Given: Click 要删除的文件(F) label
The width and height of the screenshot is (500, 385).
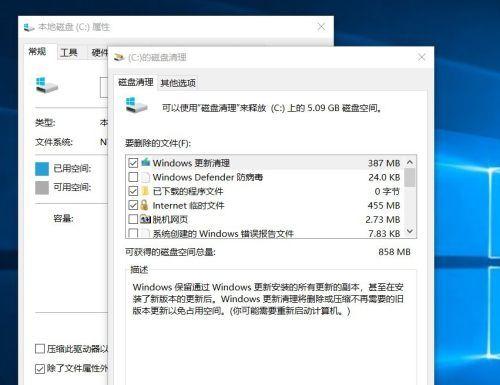Looking at the screenshot, I should point(158,143).
